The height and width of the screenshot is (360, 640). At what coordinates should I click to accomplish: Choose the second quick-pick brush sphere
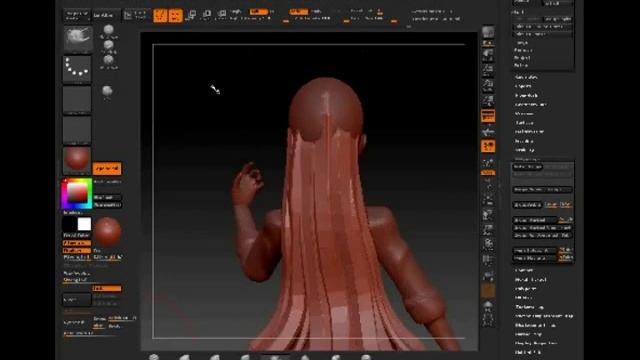click(x=109, y=45)
